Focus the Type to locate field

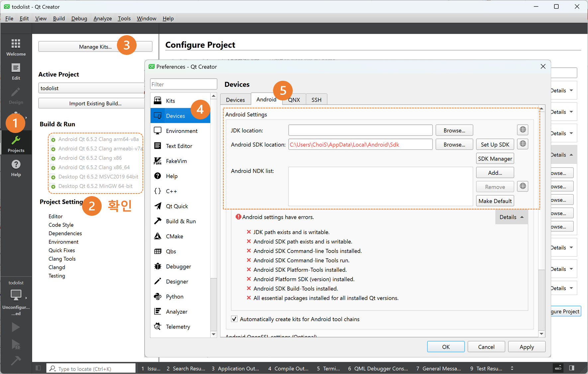tap(91, 368)
